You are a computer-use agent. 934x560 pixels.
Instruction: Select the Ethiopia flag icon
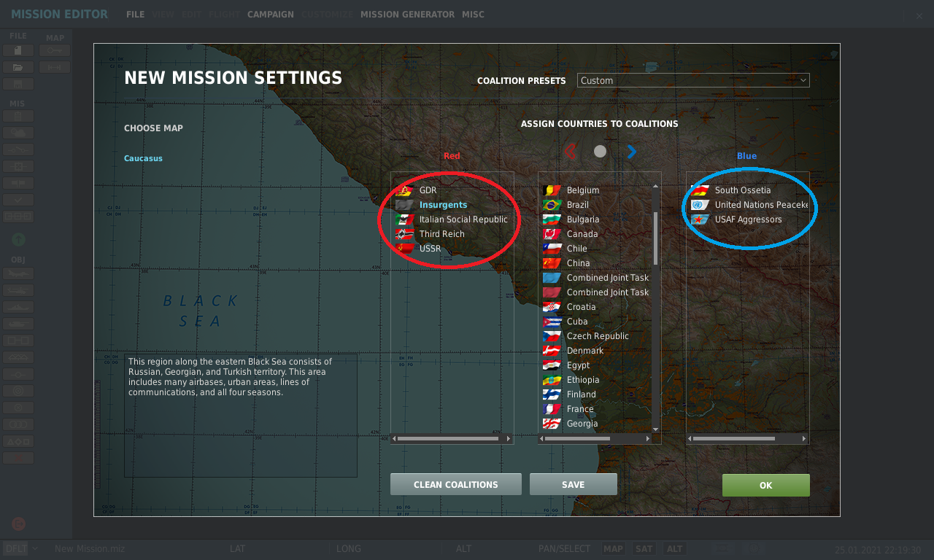tap(552, 380)
